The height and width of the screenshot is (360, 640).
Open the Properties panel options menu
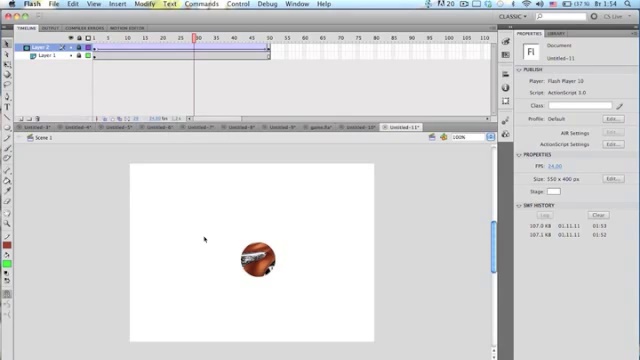[x=634, y=33]
